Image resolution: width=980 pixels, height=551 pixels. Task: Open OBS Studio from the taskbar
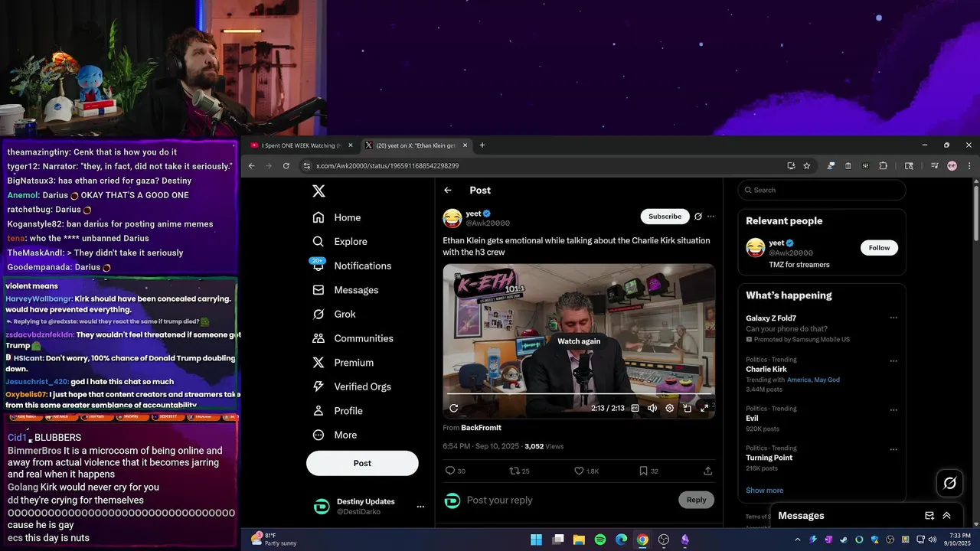(x=664, y=540)
